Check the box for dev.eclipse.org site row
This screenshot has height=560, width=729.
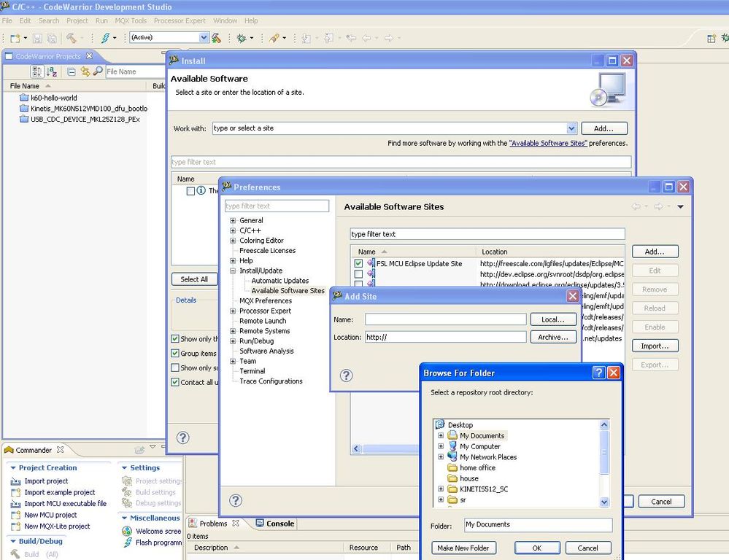(358, 274)
